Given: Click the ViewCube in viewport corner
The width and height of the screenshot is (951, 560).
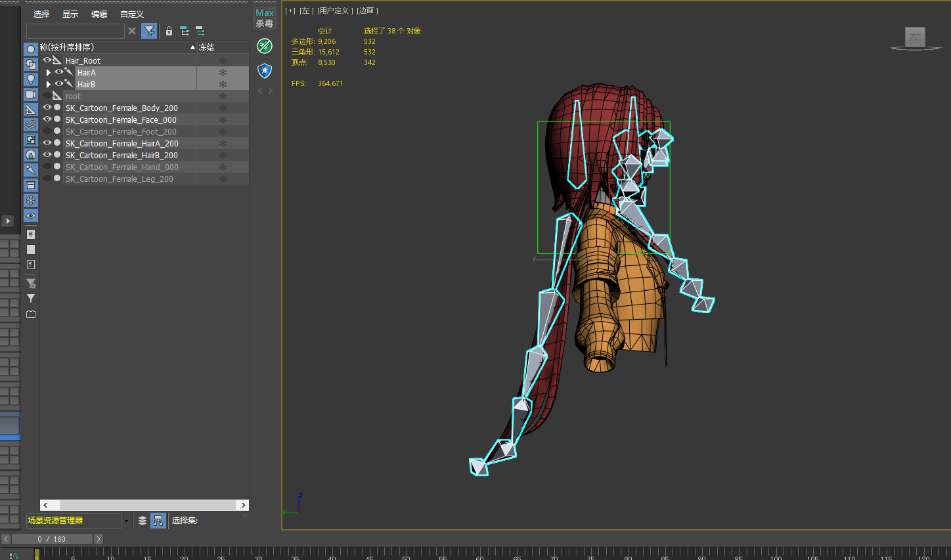Looking at the screenshot, I should (916, 38).
